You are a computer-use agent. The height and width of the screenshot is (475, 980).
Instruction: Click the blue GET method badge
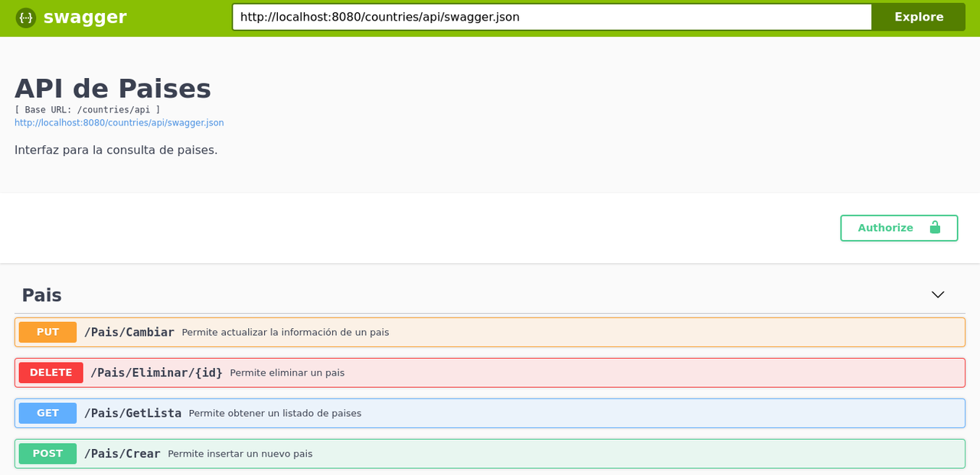47,413
